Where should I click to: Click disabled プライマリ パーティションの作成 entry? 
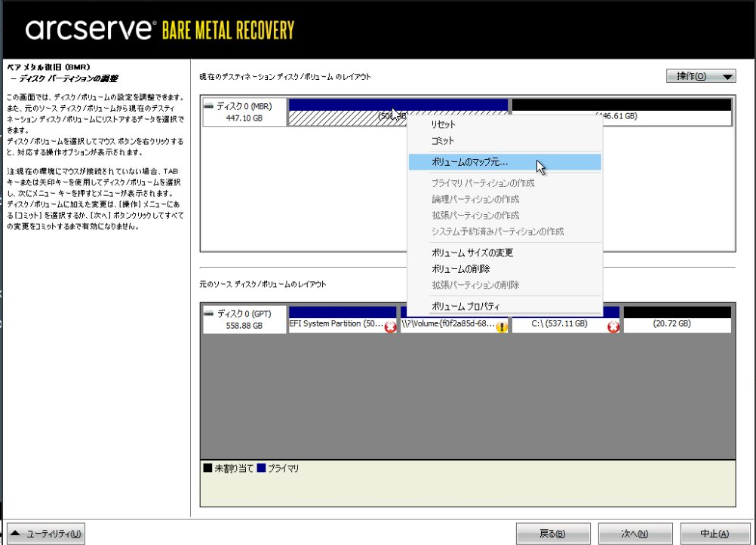pyautogui.click(x=505, y=183)
